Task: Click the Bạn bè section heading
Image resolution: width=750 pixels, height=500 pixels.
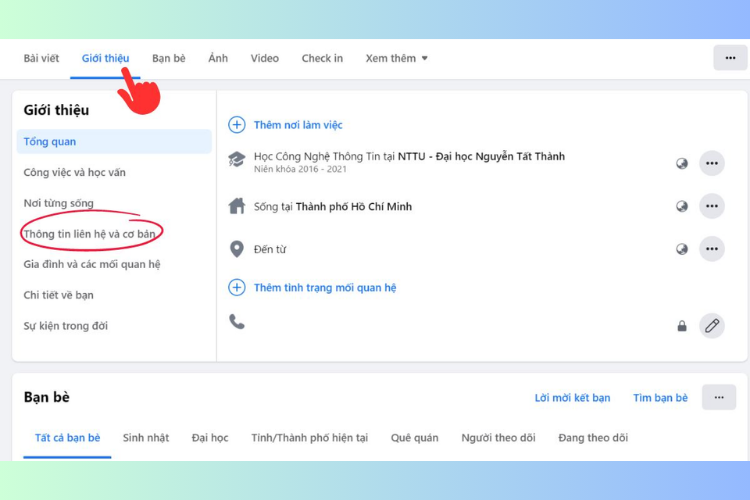Action: point(46,397)
